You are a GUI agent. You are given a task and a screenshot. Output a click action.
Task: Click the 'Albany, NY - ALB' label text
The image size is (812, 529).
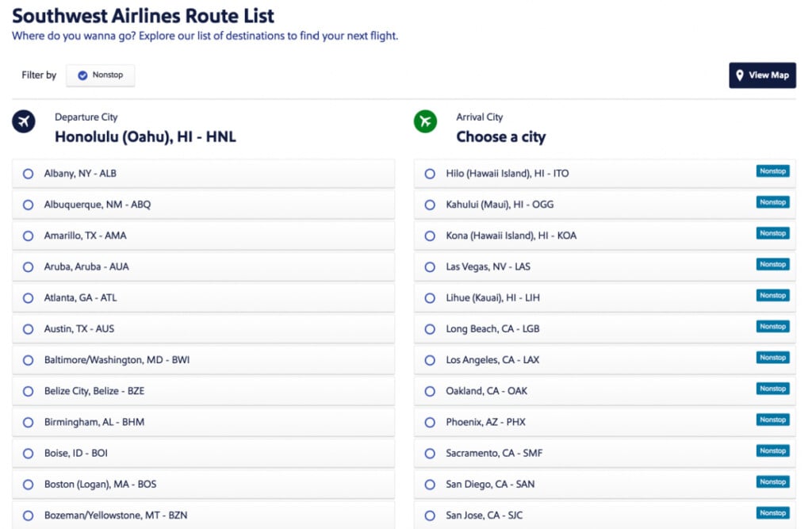pyautogui.click(x=80, y=174)
